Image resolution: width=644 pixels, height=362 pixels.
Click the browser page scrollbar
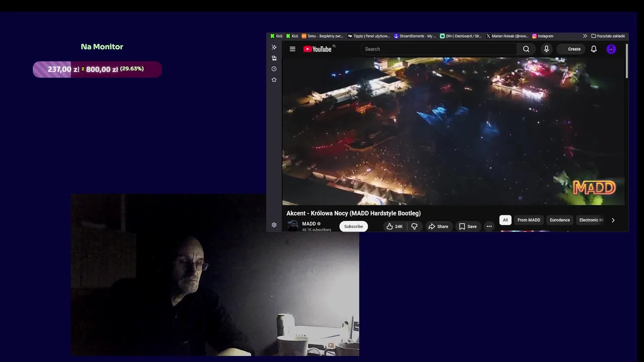tap(626, 60)
